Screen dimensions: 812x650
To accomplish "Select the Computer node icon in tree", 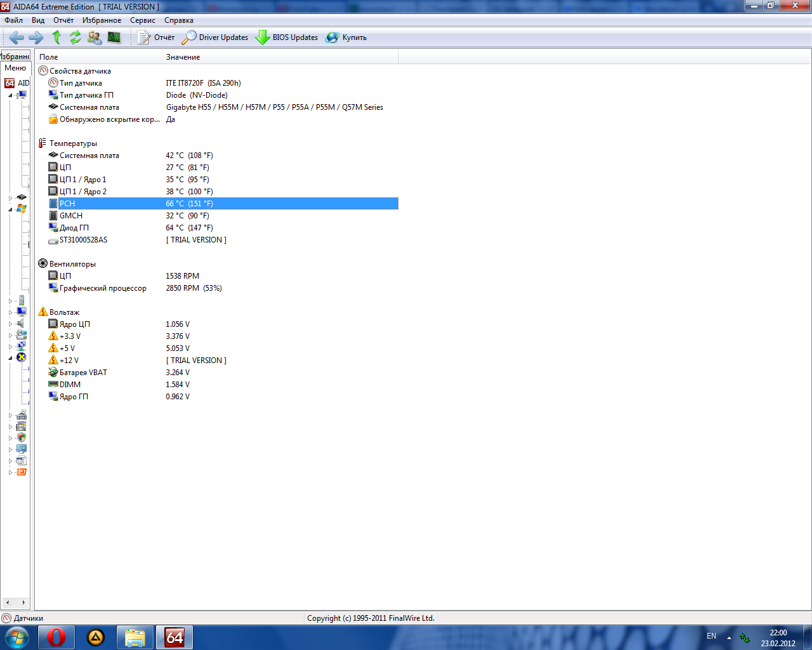I will click(x=22, y=95).
